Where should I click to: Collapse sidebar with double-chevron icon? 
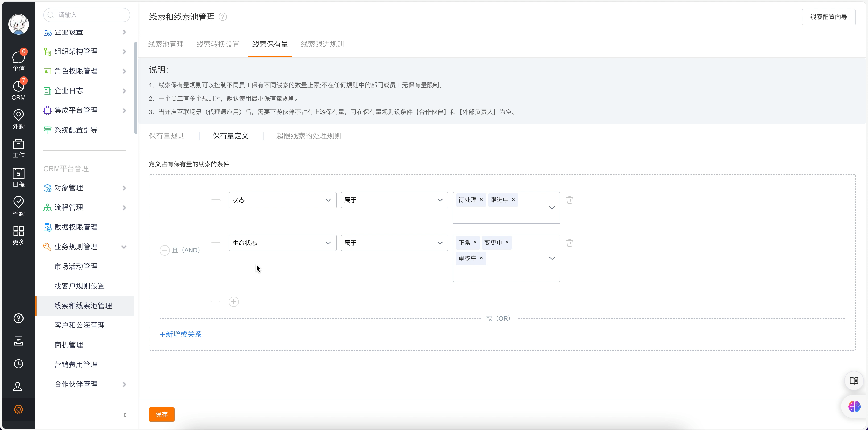(124, 415)
